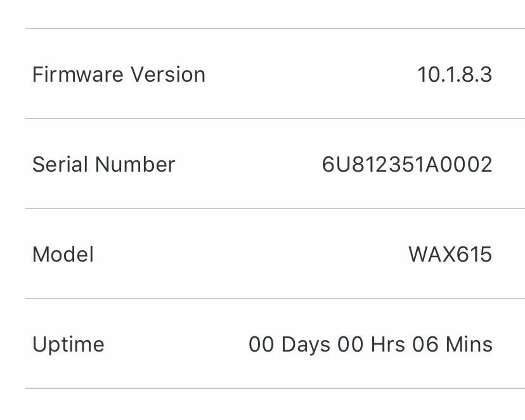Click divider between Firmware Version and Serial Number
525x420 pixels.
tap(275, 118)
